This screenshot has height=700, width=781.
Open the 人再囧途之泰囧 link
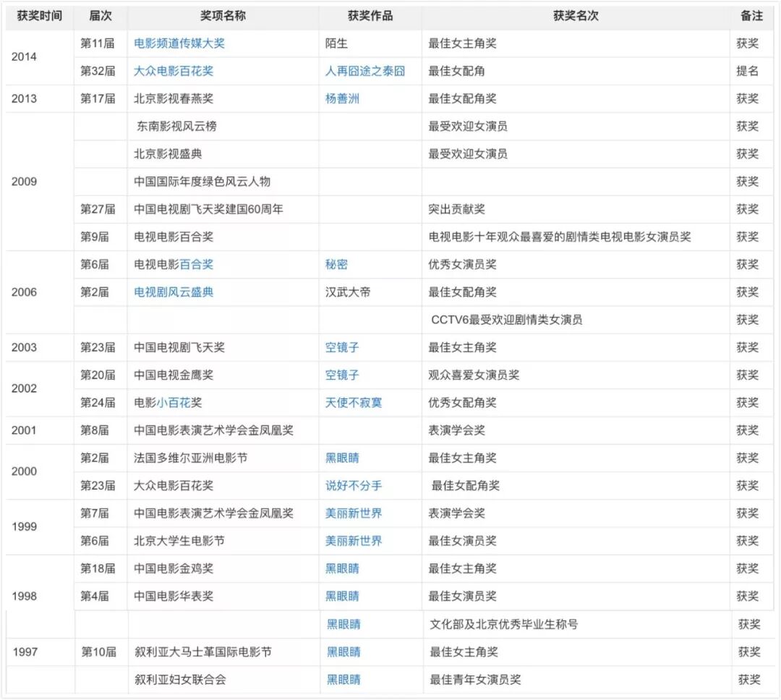coord(365,71)
